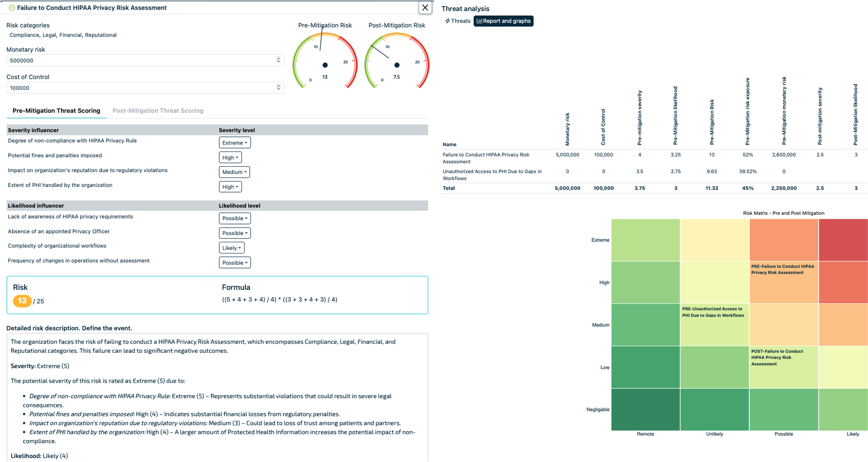
Task: Click the PRE-Failure to Conduct HIPAA matrix cell
Action: 784,282
